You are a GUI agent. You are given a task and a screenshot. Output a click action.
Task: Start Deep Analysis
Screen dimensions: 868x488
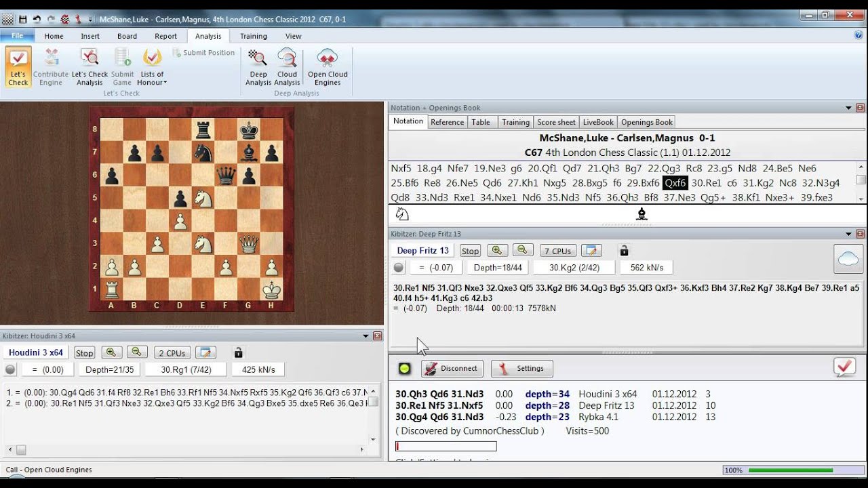tap(258, 67)
